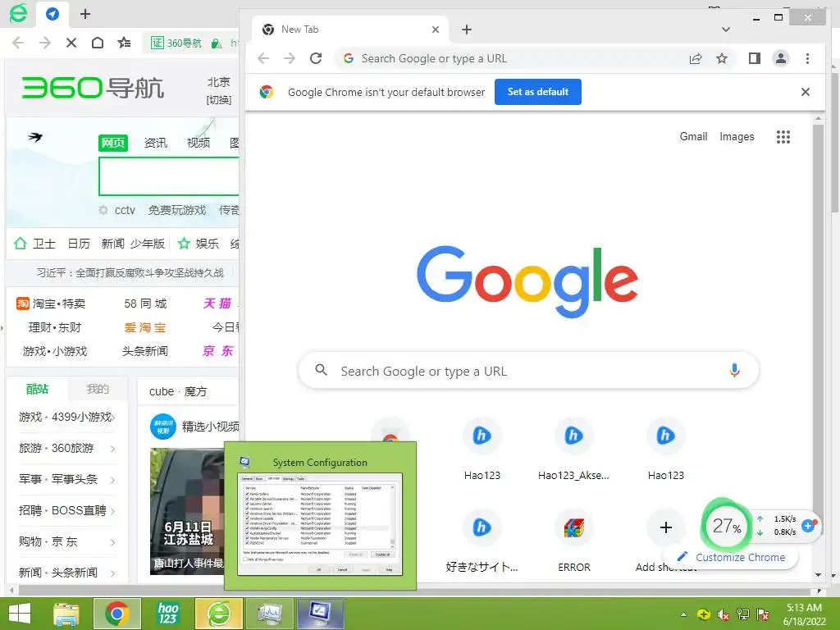
Task: Open hao123 taskbar icon
Action: (167, 614)
